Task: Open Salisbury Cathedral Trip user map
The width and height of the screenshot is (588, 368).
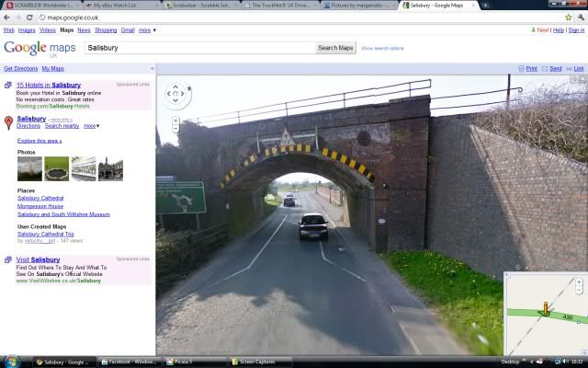Action: coord(46,235)
